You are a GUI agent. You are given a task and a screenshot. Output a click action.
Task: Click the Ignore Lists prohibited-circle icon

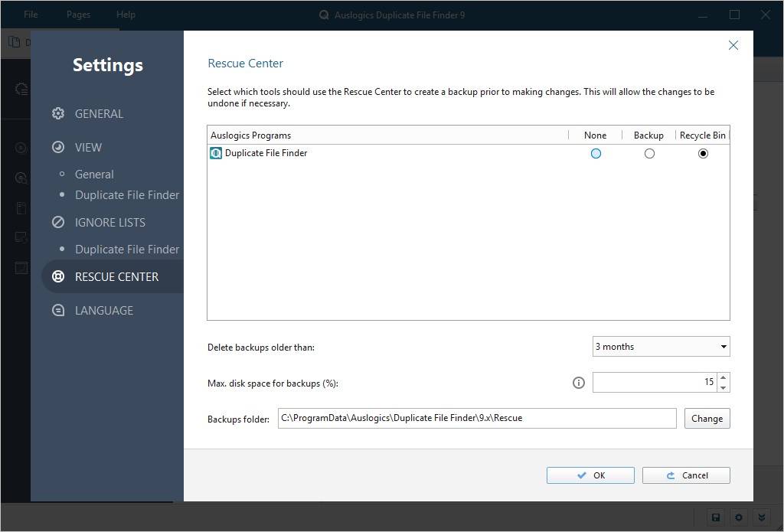click(58, 222)
